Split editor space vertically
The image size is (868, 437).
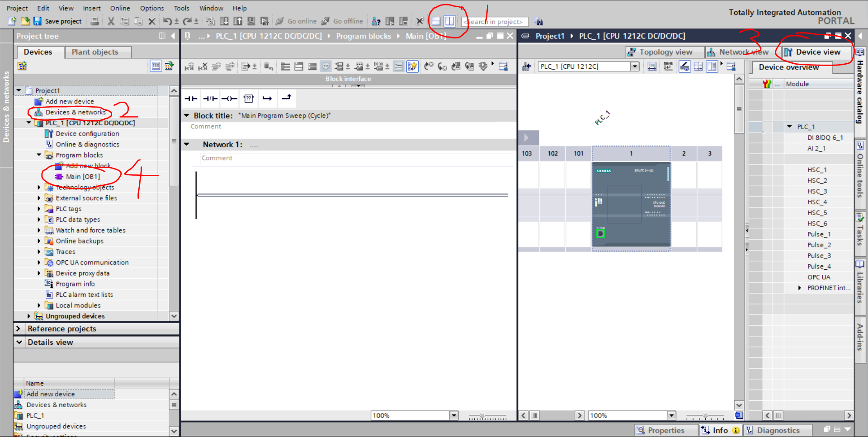click(x=449, y=21)
